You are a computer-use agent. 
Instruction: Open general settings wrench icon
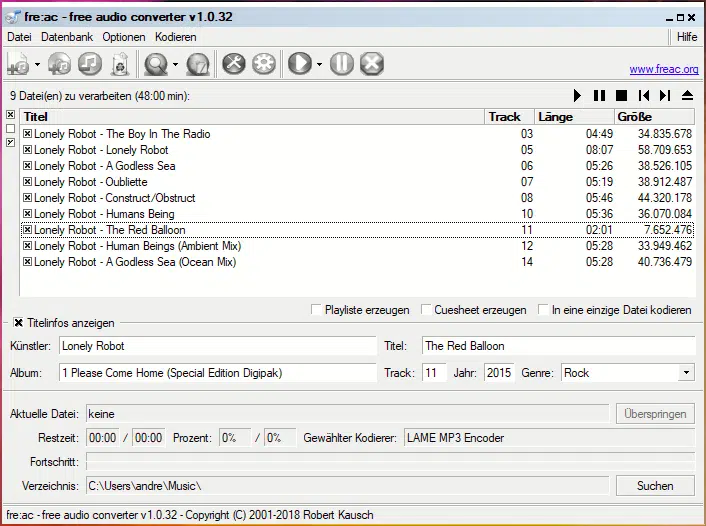click(x=234, y=63)
